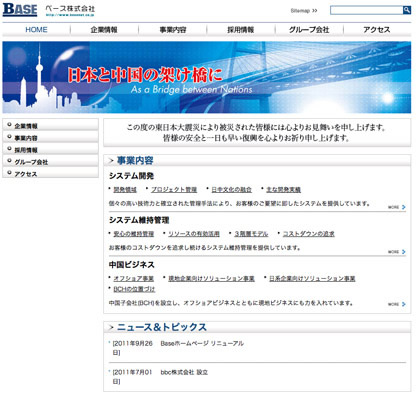Open the 日系企業向けソリューション事業 link
Screen dimensions: 416x397
tap(312, 278)
